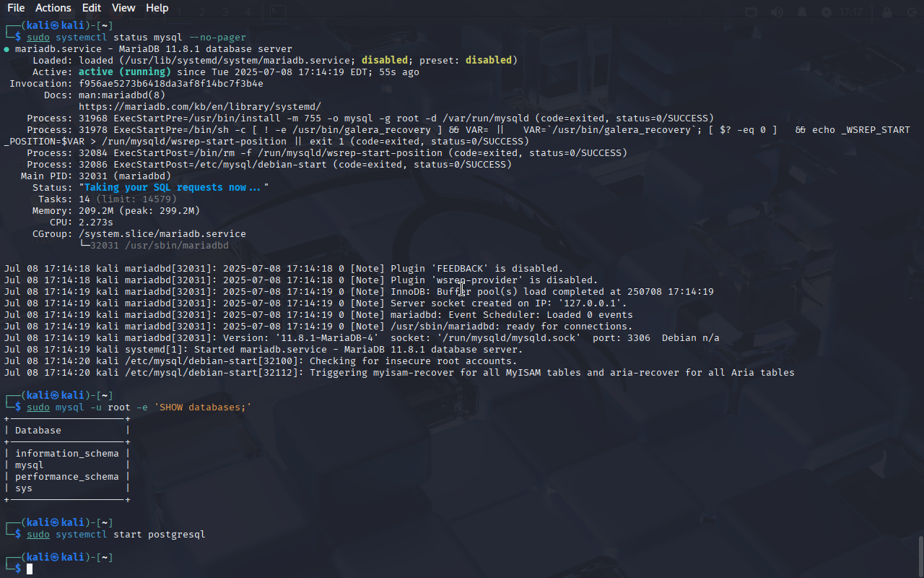Viewport: 924px width, 578px height.
Task: Click the cursor at the last empty prompt
Action: [30, 569]
